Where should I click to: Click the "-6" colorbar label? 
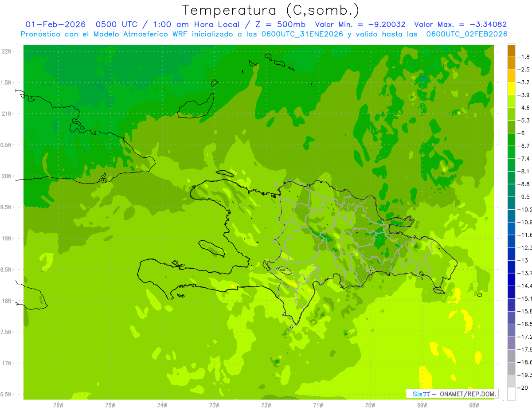(521, 133)
